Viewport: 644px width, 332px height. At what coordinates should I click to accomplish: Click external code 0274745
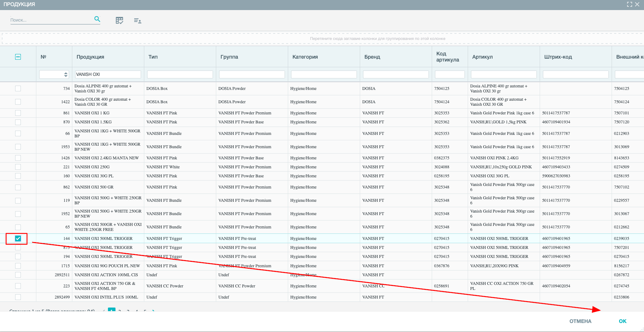click(x=622, y=286)
